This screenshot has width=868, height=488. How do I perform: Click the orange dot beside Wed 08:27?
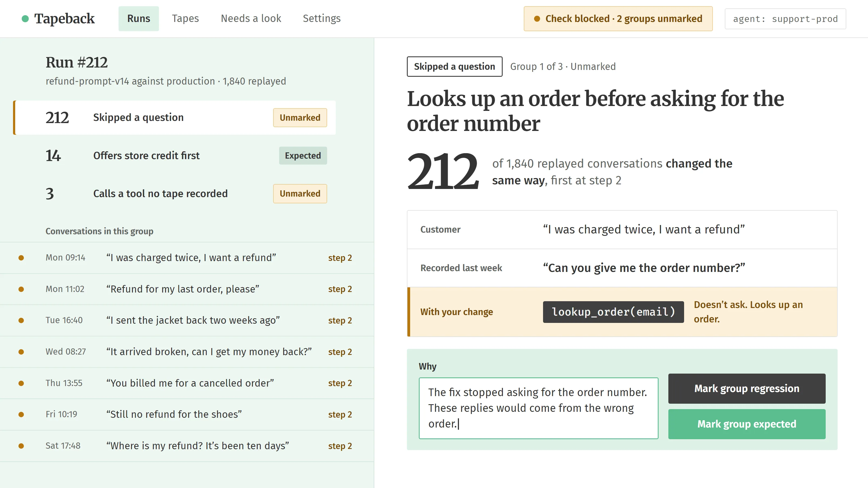pyautogui.click(x=21, y=352)
